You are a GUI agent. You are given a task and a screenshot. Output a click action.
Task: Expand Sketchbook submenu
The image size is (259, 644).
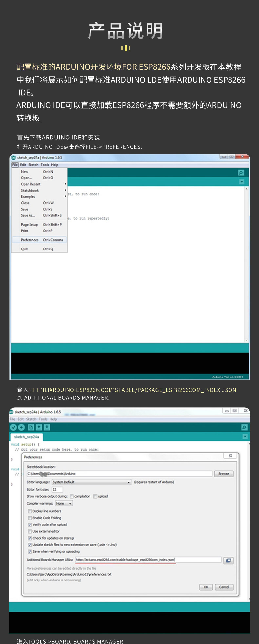39,190
